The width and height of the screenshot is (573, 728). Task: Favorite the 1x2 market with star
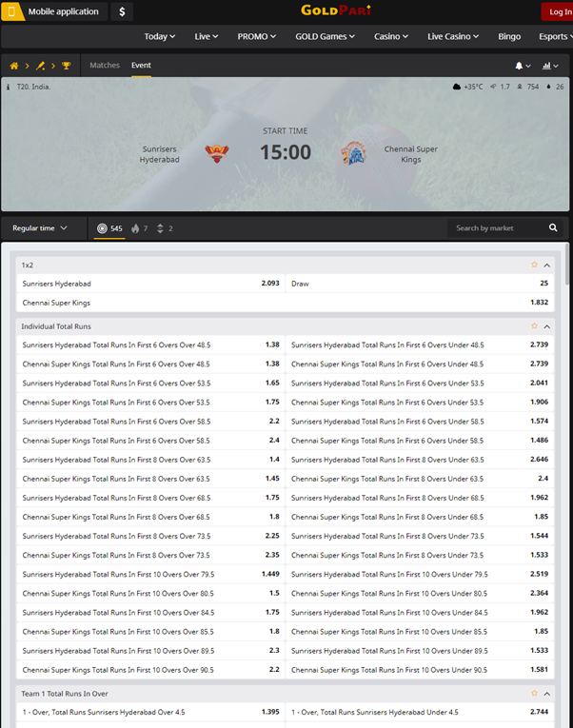tap(534, 265)
